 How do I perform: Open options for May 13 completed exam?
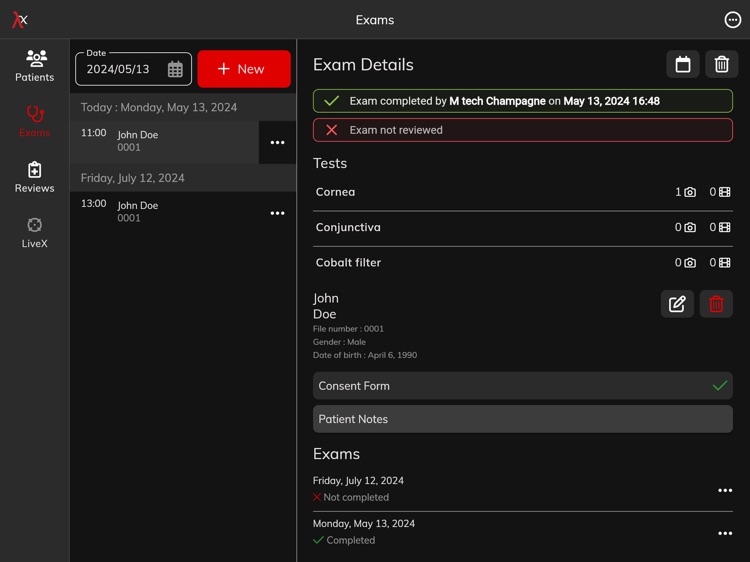[725, 533]
